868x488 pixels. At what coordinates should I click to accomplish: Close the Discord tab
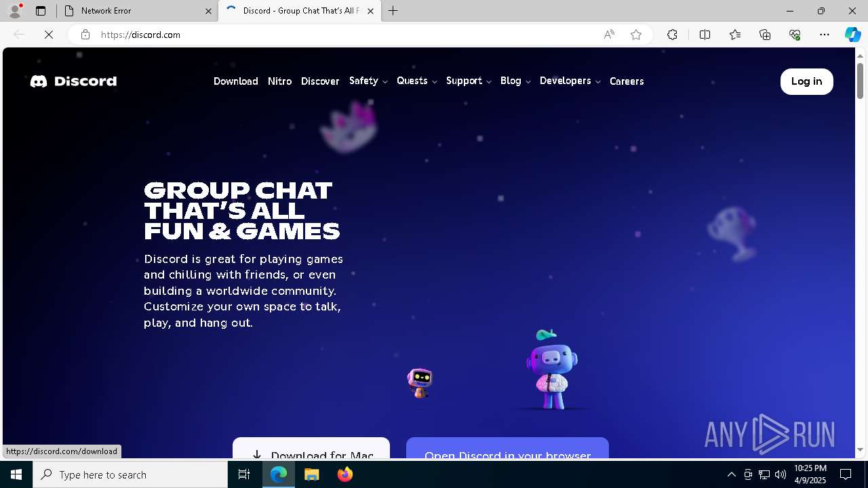pyautogui.click(x=370, y=11)
